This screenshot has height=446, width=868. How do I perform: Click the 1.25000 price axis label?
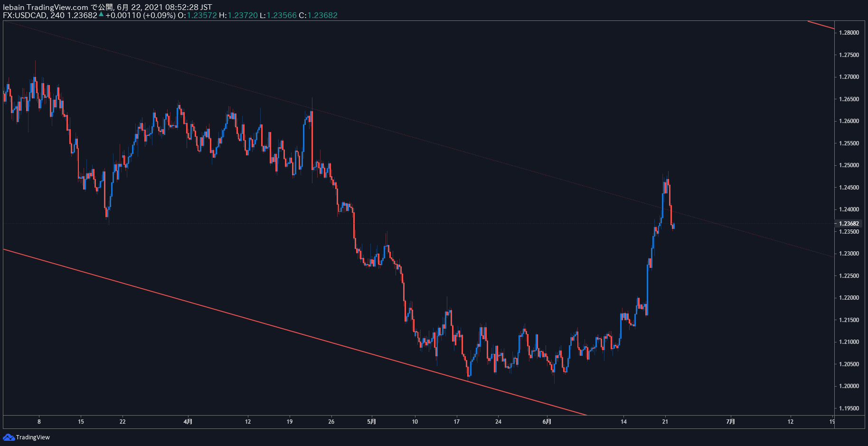[849, 165]
